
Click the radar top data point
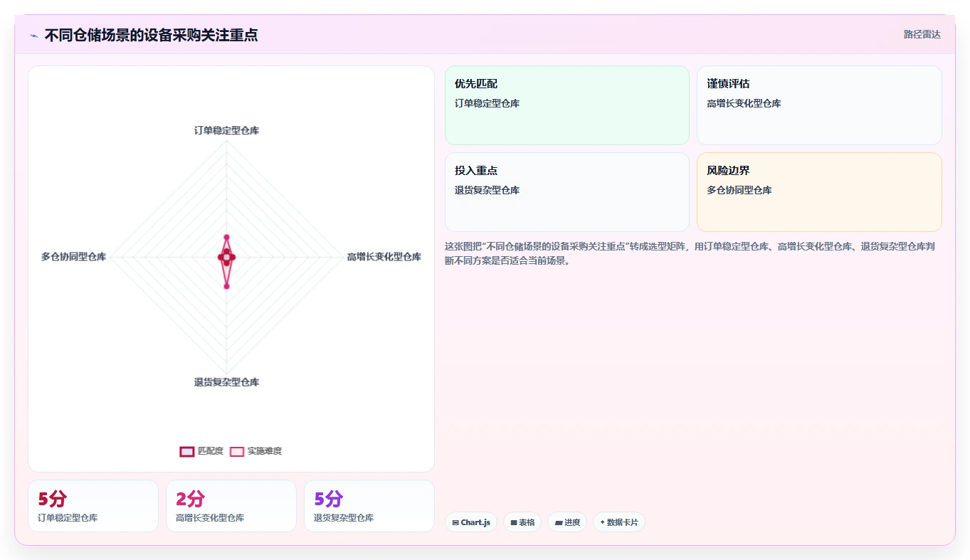[226, 237]
